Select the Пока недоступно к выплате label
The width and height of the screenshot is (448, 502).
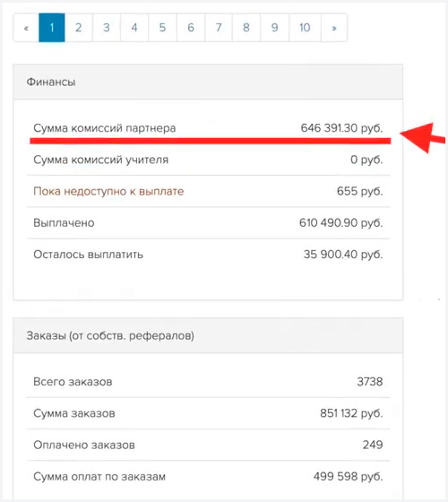pos(108,191)
